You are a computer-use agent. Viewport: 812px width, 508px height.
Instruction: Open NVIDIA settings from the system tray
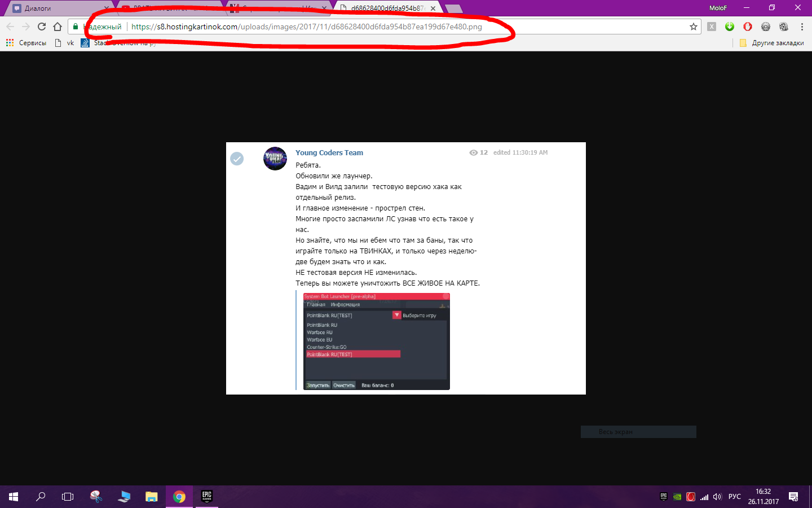pos(677,496)
